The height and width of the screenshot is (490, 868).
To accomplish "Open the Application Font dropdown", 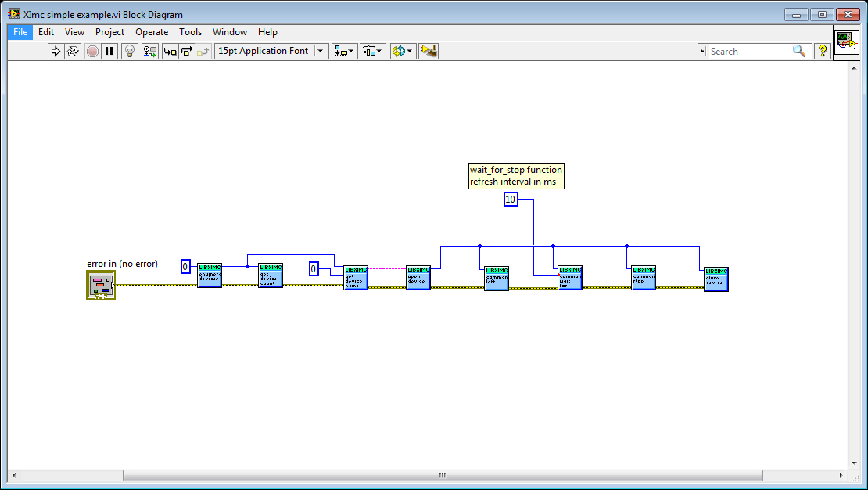I will pyautogui.click(x=321, y=51).
